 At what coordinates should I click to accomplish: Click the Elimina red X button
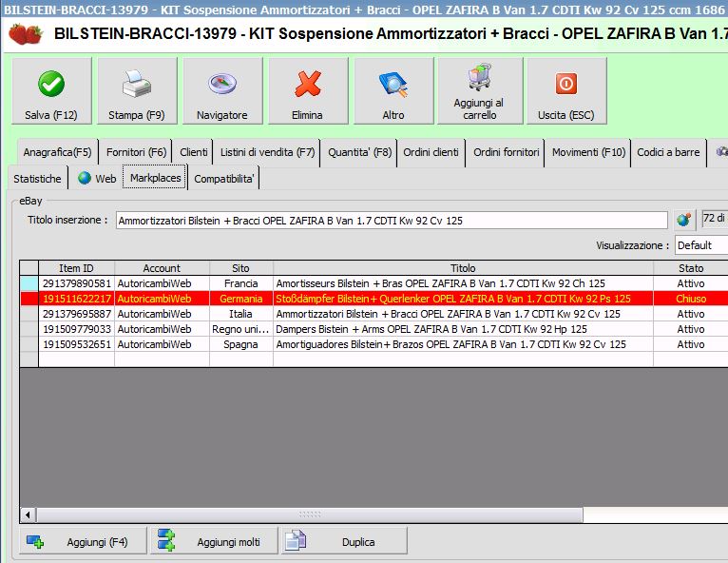tap(308, 91)
